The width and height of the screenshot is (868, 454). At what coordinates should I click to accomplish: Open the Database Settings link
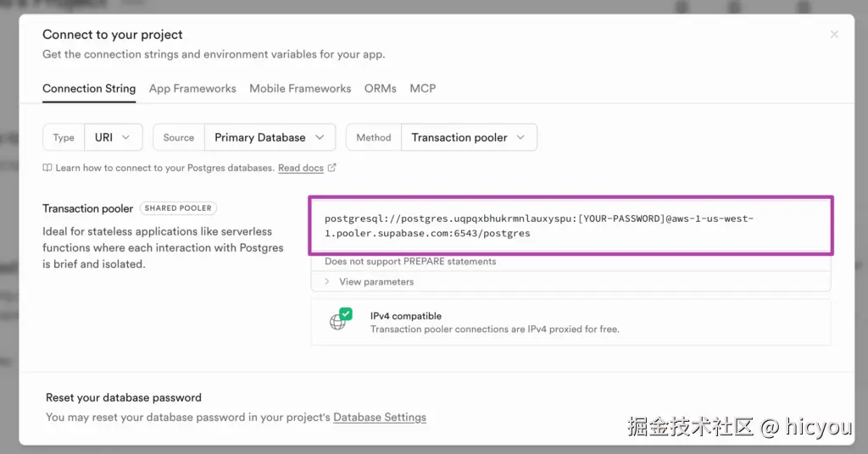tap(380, 417)
